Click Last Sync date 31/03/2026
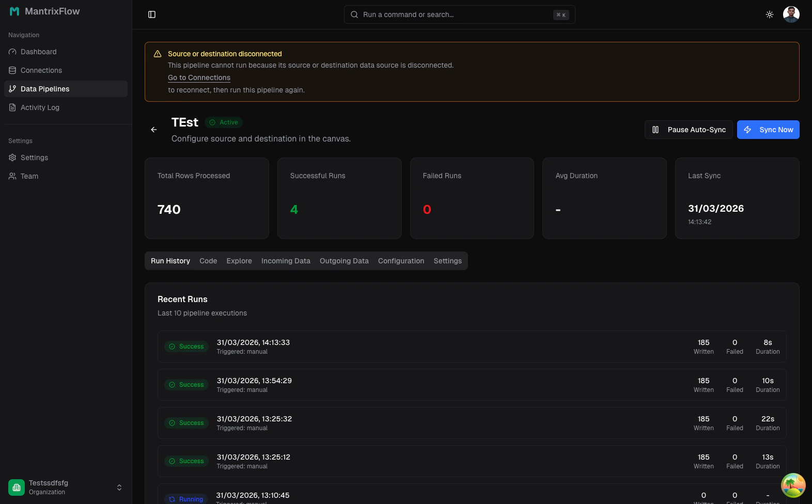Viewport: 812px width, 504px height. 716,208
